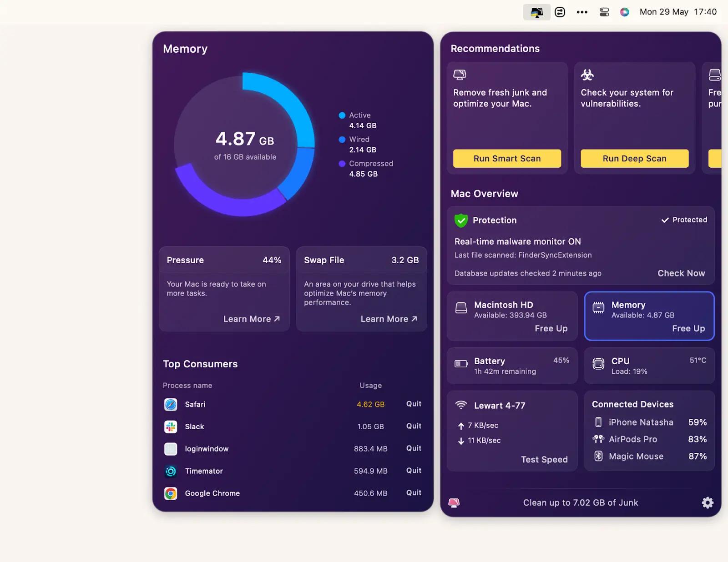Click the Timemator icon in Top Consumers
Viewport: 728px width, 562px height.
click(170, 471)
